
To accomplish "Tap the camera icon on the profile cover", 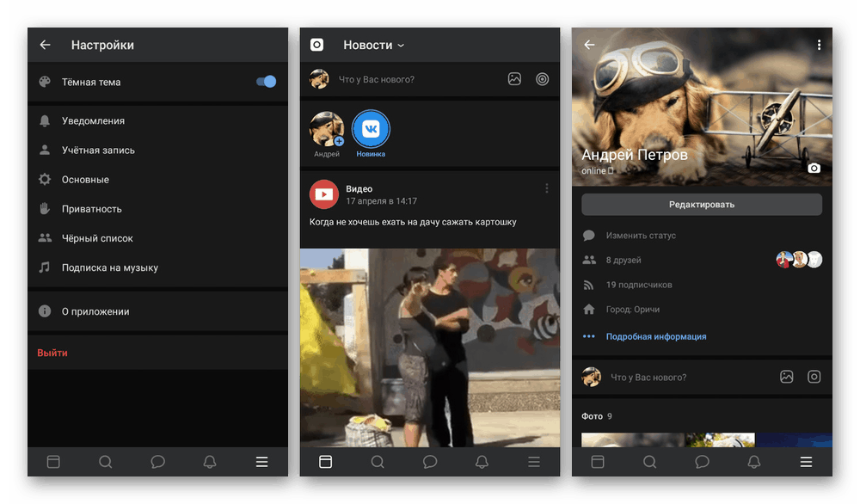I will 814,169.
